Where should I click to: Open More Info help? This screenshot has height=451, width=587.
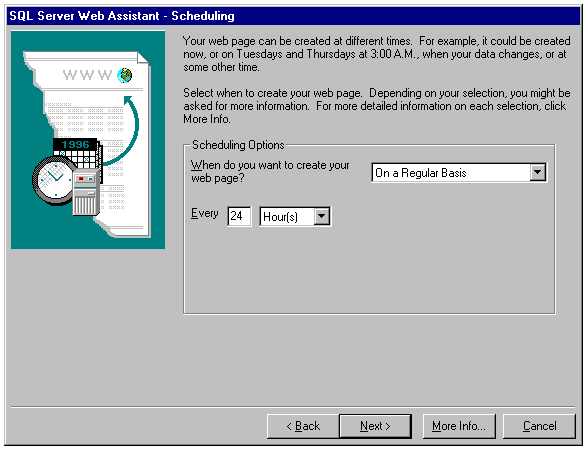coord(459,426)
